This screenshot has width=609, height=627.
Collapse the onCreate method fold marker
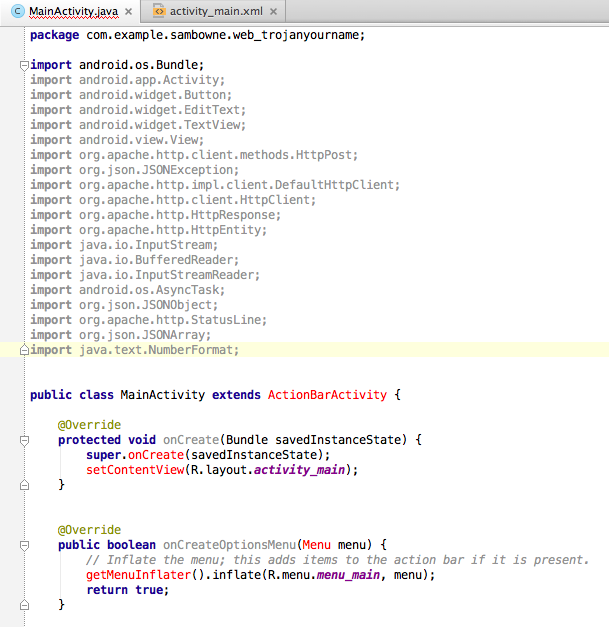(x=24, y=440)
